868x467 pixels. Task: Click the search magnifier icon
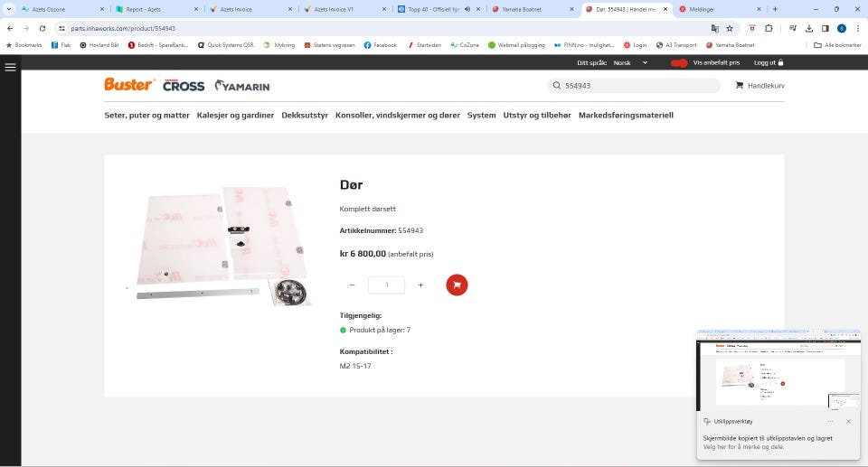click(557, 85)
